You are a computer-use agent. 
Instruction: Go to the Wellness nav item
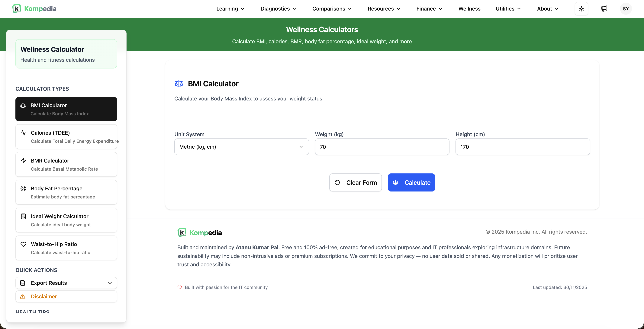click(469, 9)
